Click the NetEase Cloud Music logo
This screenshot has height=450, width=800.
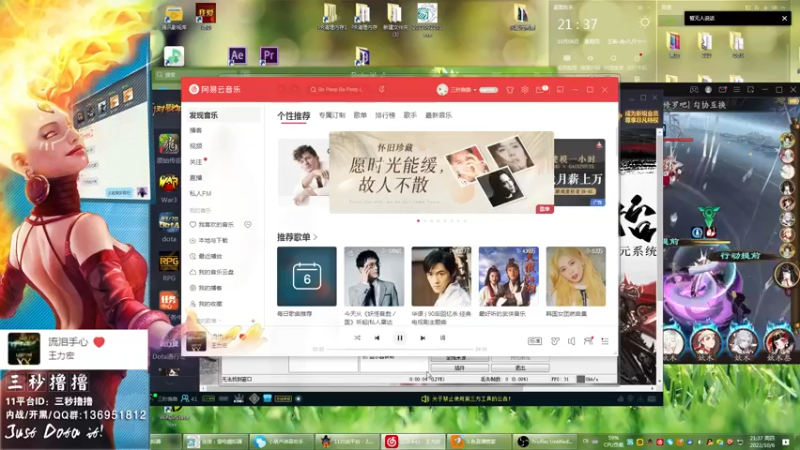click(x=215, y=89)
